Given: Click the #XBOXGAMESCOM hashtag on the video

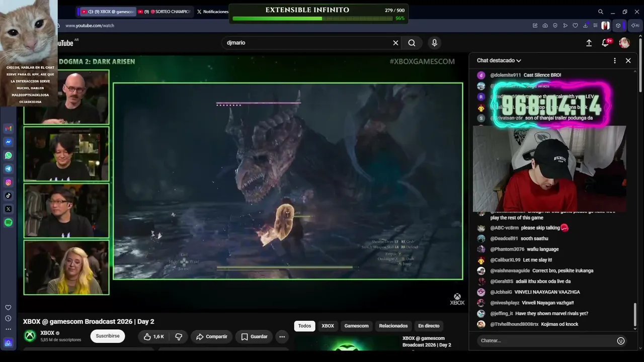Looking at the screenshot, I should (422, 61).
